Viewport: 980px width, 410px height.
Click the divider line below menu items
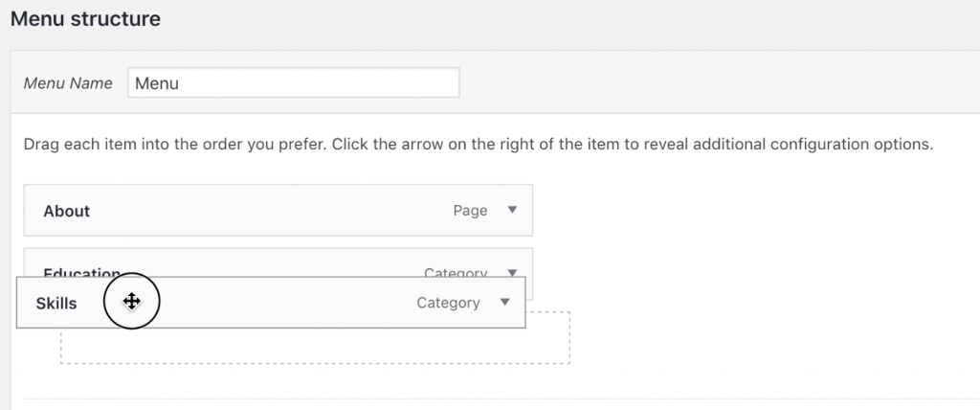coord(501,399)
